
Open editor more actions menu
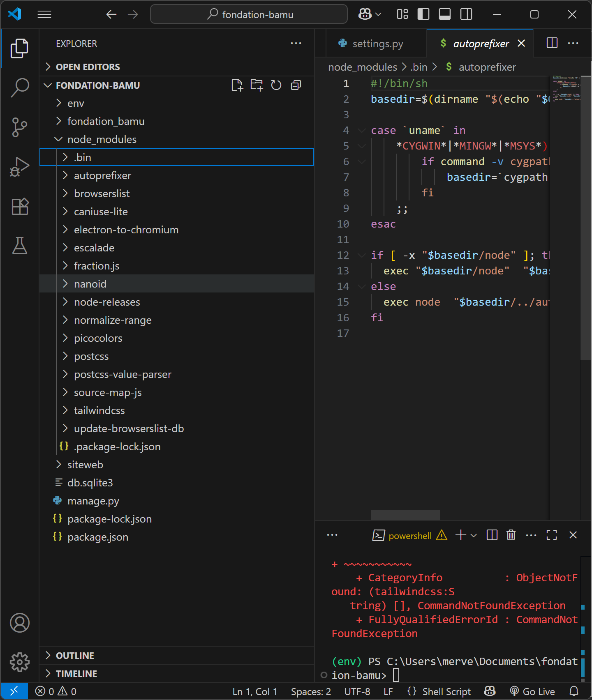coord(573,43)
